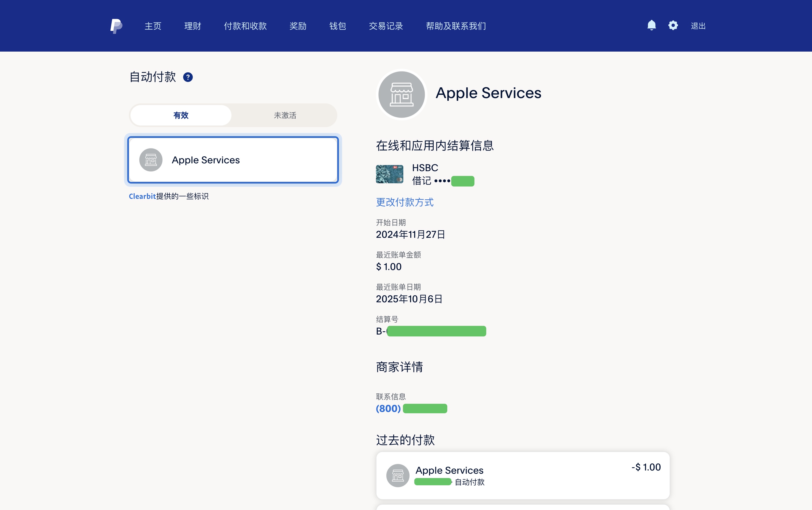812x510 pixels.
Task: Click 更改付款方式 link
Action: pyautogui.click(x=404, y=202)
